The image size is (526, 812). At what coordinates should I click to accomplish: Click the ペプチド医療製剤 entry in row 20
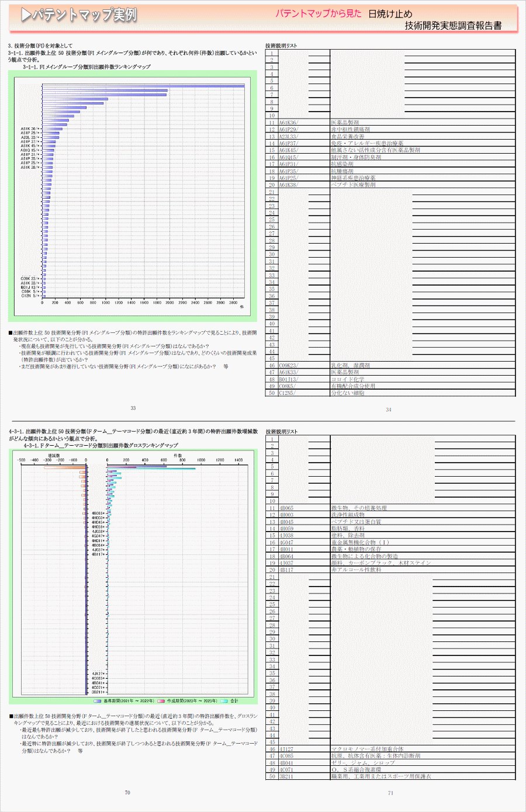[x=353, y=185]
